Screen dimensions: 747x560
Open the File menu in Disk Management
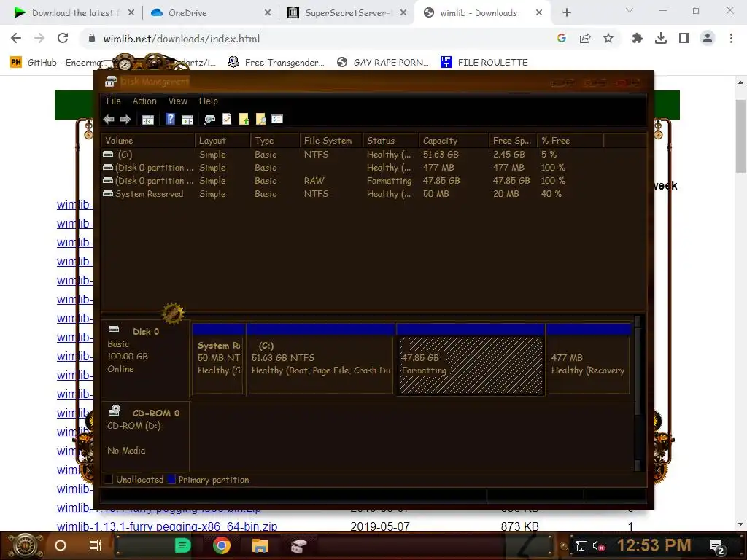tap(113, 101)
